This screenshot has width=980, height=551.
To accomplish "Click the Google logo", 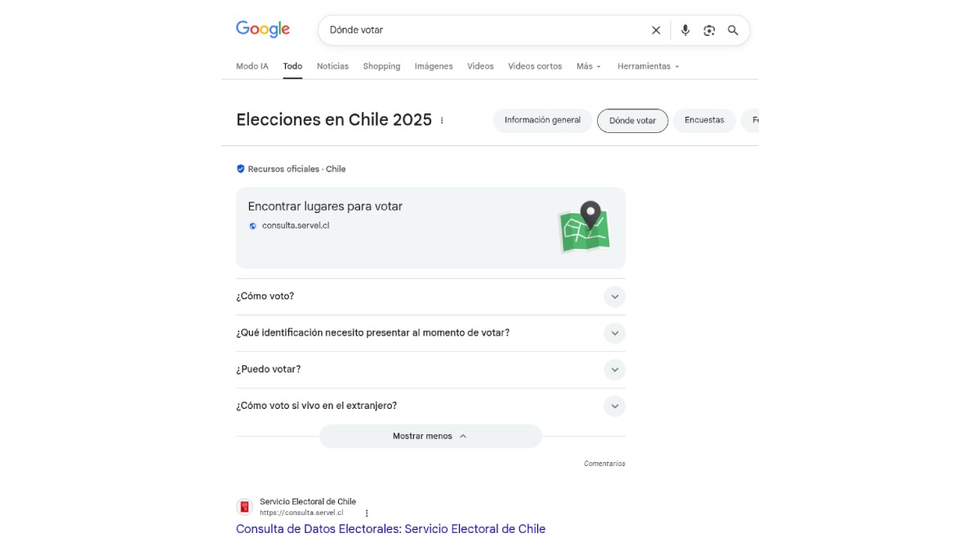I will [x=262, y=29].
